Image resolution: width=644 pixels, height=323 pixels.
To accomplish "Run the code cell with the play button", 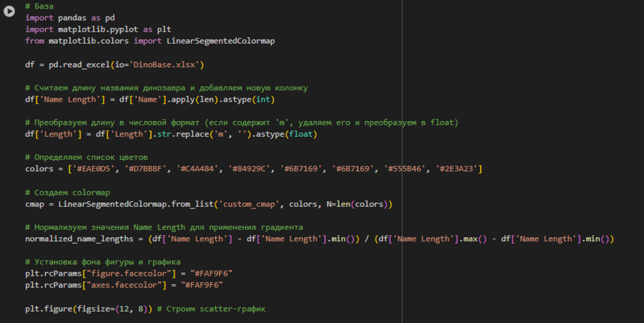I will point(9,11).
